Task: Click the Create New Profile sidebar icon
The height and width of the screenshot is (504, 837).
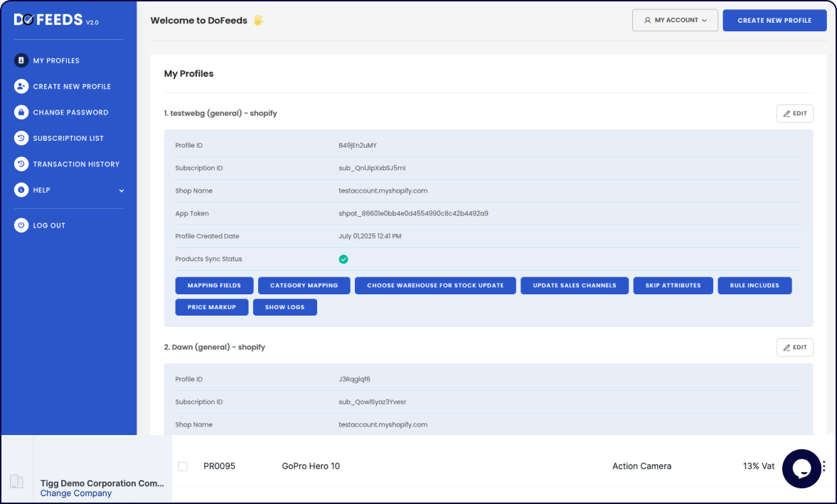Action: pos(21,87)
